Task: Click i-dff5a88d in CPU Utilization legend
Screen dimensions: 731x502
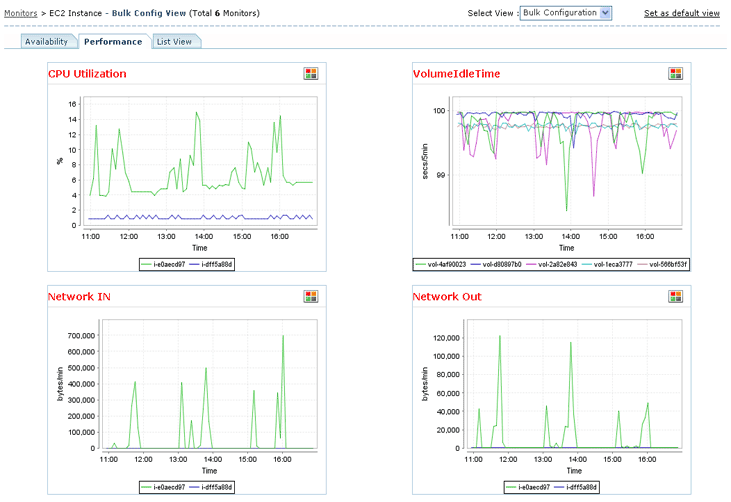Action: coord(211,264)
